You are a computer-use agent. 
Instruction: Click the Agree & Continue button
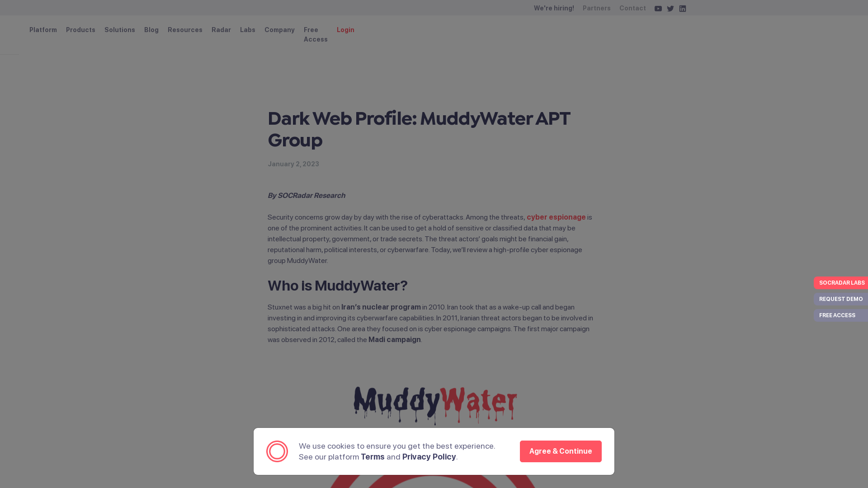pyautogui.click(x=561, y=451)
